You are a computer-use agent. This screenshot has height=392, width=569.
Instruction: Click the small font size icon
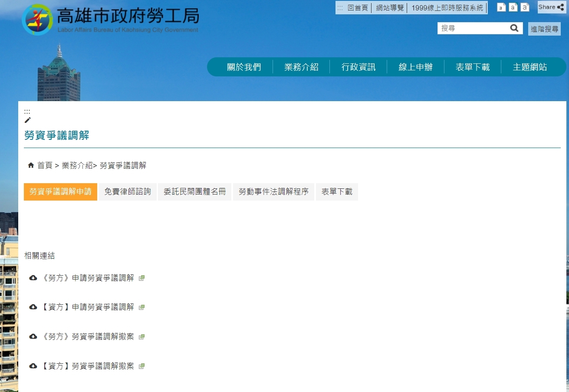click(501, 7)
